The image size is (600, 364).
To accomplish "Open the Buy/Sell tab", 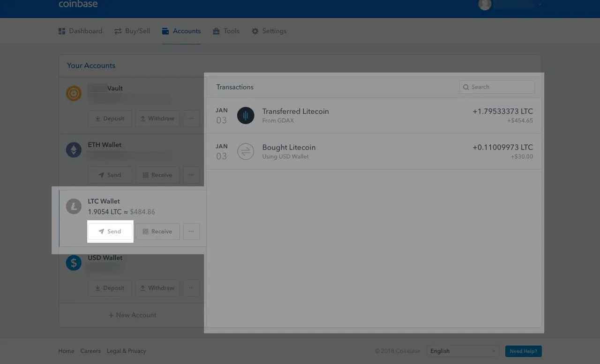I will click(x=132, y=31).
